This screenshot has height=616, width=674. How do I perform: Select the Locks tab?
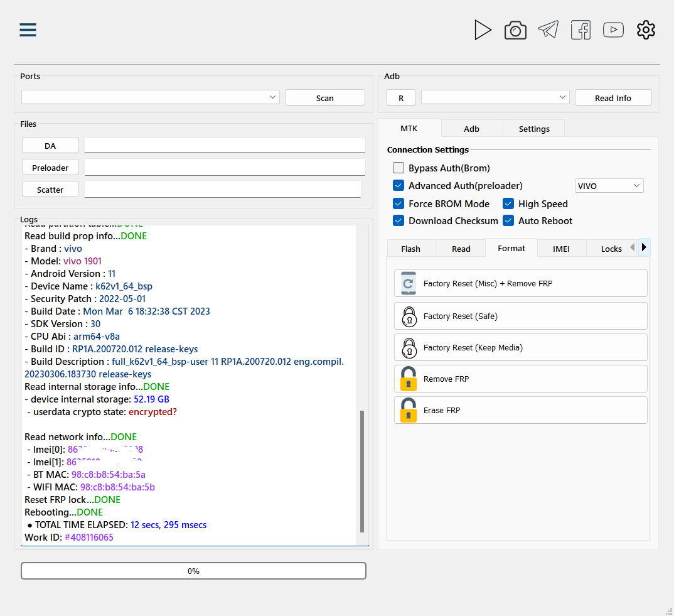click(611, 249)
